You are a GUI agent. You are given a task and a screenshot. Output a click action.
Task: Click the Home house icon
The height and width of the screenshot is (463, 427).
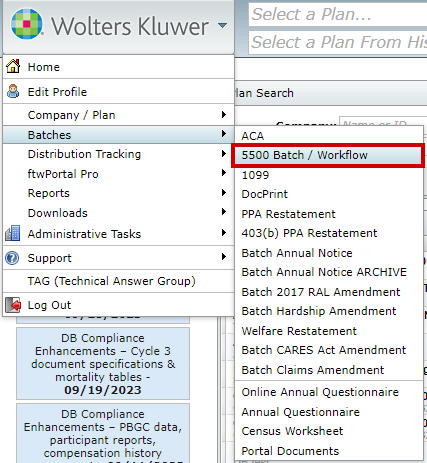[x=13, y=66]
